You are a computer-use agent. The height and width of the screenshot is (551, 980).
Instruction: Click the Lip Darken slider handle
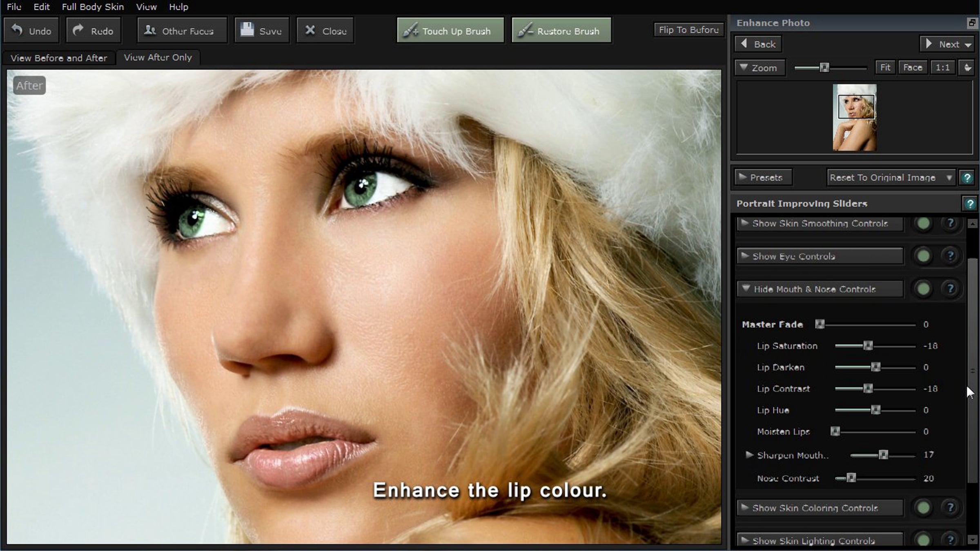point(875,367)
